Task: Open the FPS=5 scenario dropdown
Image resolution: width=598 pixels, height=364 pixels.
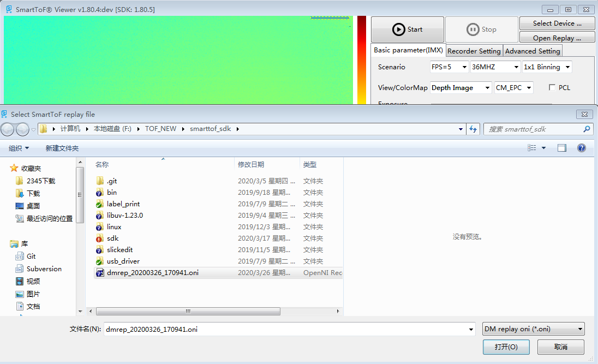Action: tap(449, 67)
